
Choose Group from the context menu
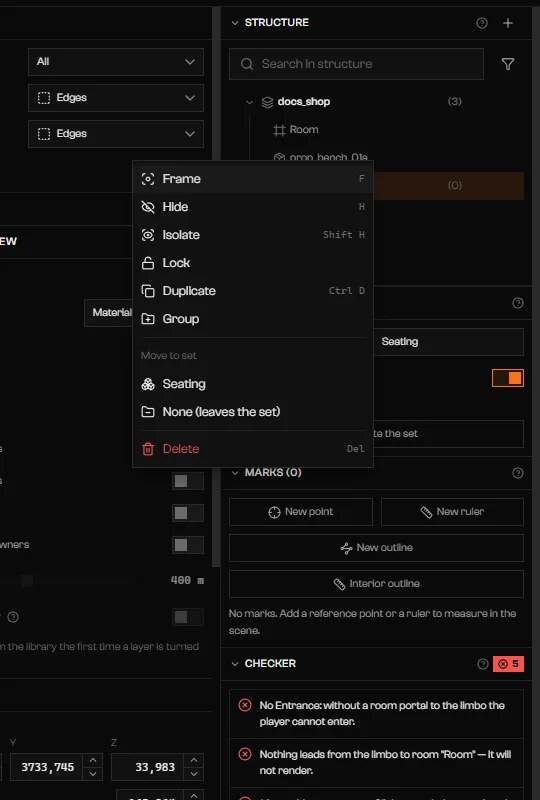253,319
